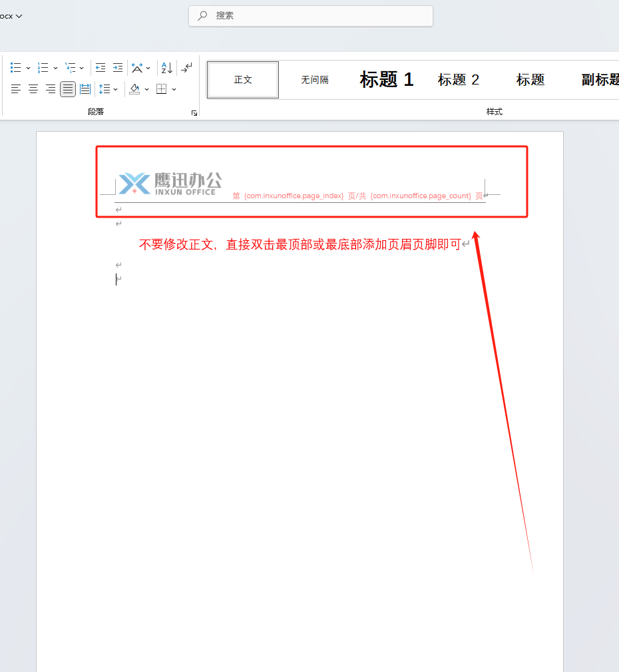Click the decrease indent icon

[100, 67]
